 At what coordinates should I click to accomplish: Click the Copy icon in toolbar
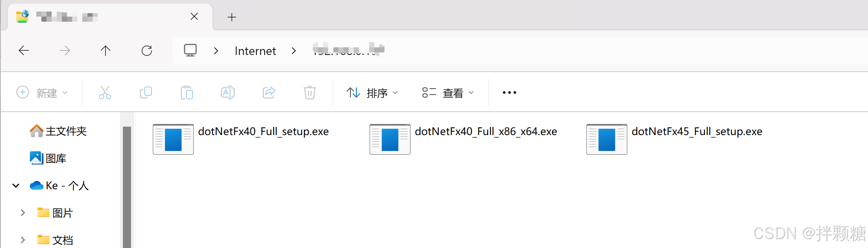146,92
